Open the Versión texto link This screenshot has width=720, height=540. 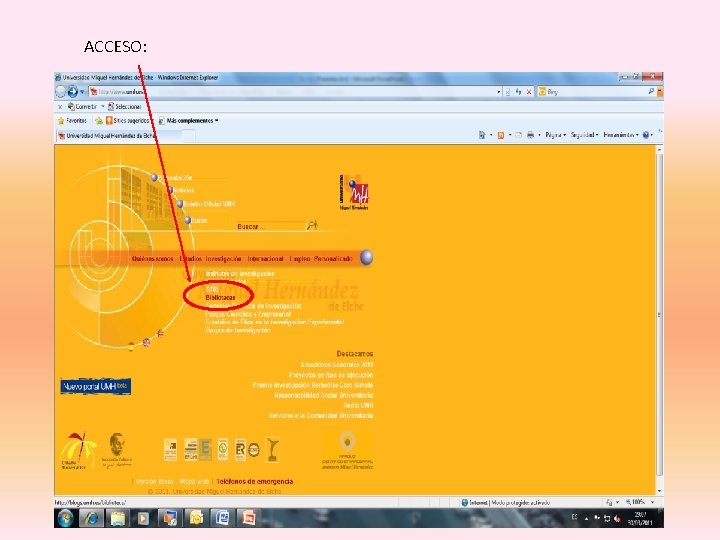coord(155,482)
